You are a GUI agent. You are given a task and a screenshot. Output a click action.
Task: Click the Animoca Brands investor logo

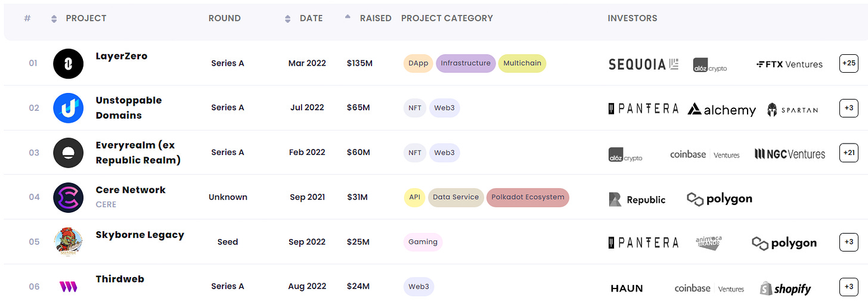click(709, 243)
